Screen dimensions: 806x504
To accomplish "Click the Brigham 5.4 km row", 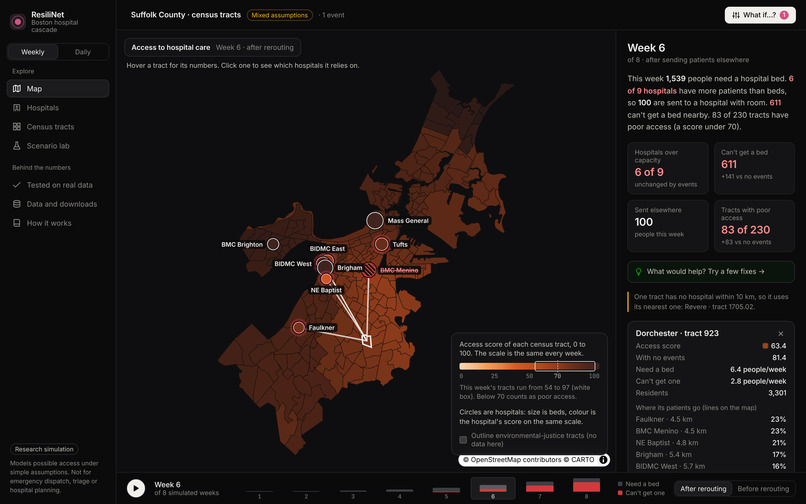I will pos(710,455).
